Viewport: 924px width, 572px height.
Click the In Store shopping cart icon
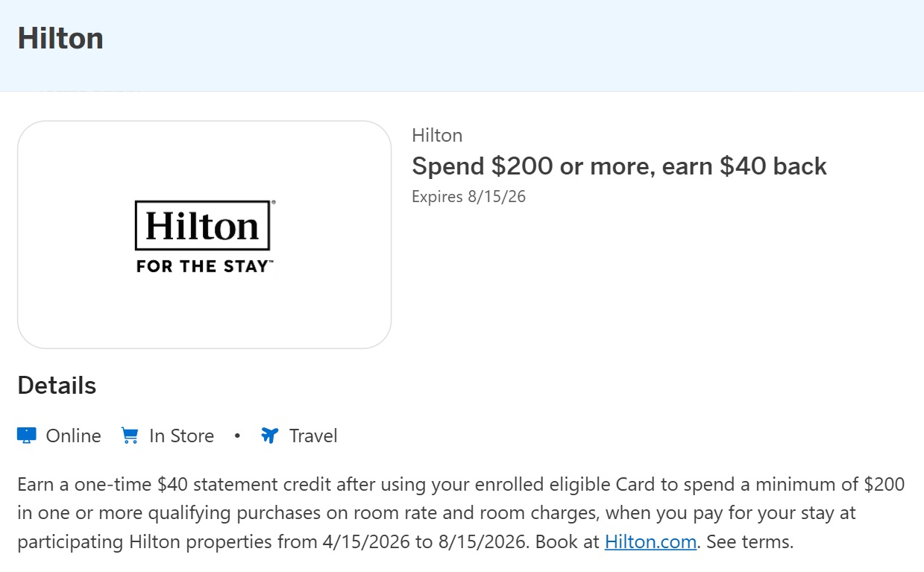129,435
